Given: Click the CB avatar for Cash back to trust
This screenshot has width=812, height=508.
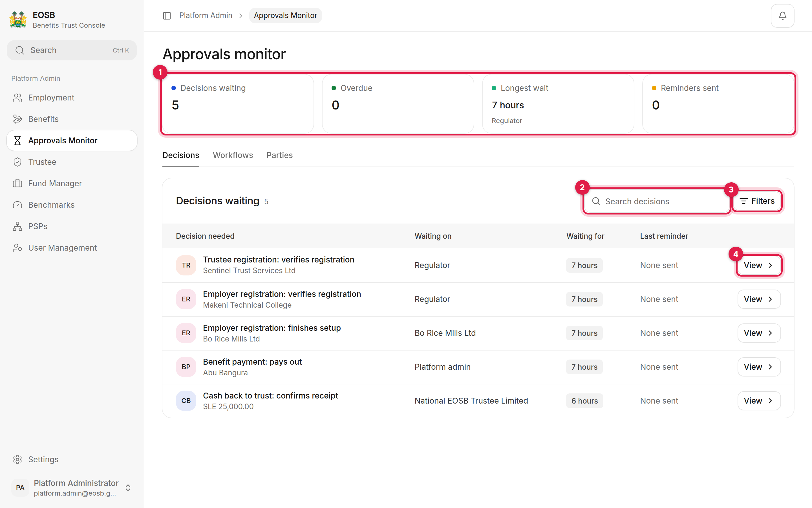Looking at the screenshot, I should click(186, 400).
